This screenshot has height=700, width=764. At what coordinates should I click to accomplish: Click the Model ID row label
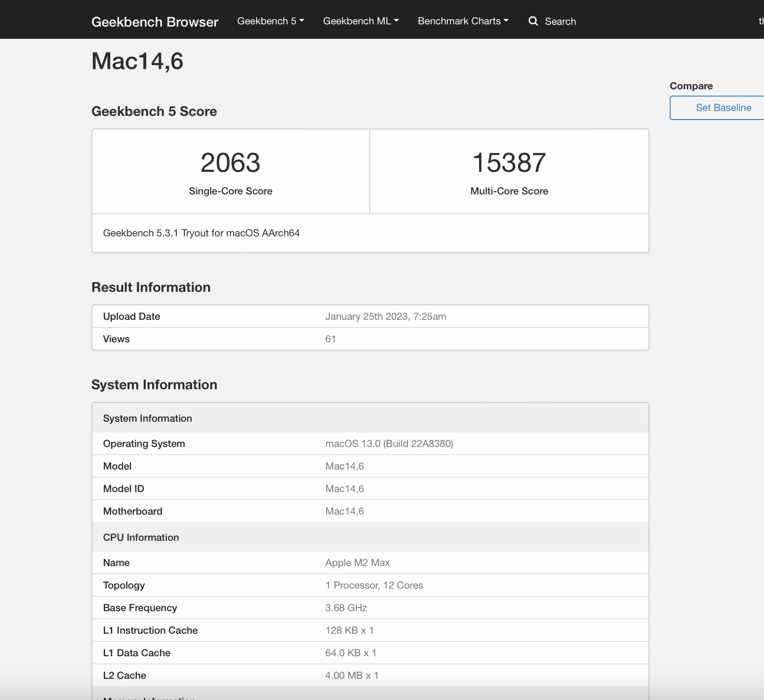coord(124,489)
